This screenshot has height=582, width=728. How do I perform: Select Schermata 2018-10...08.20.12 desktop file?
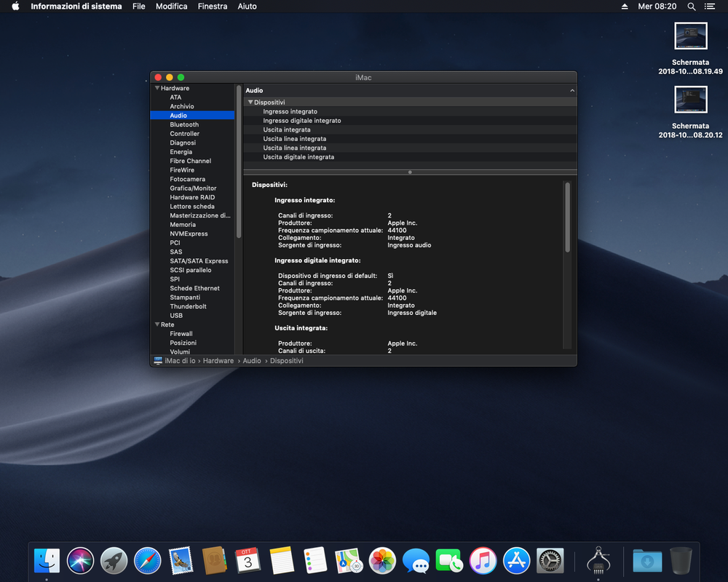690,112
